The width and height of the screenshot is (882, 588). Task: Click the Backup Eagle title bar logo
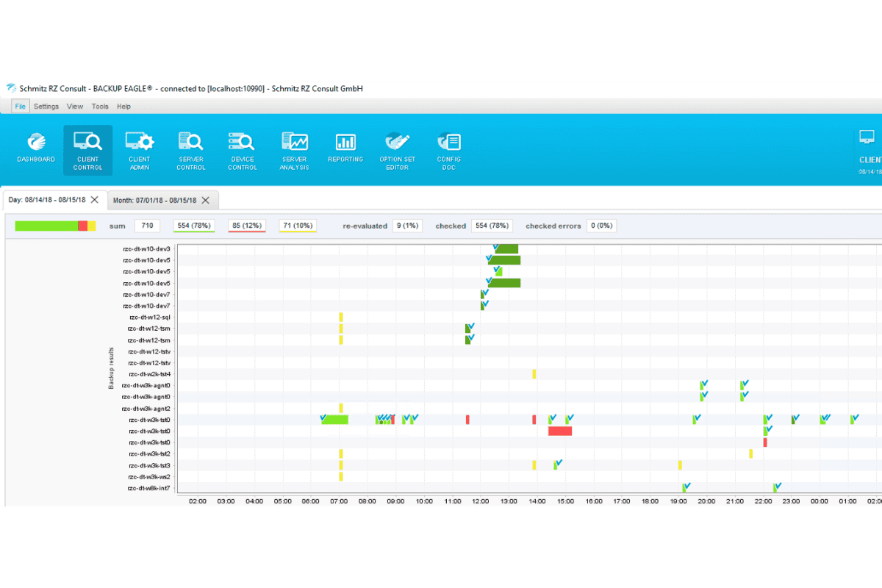(x=12, y=88)
